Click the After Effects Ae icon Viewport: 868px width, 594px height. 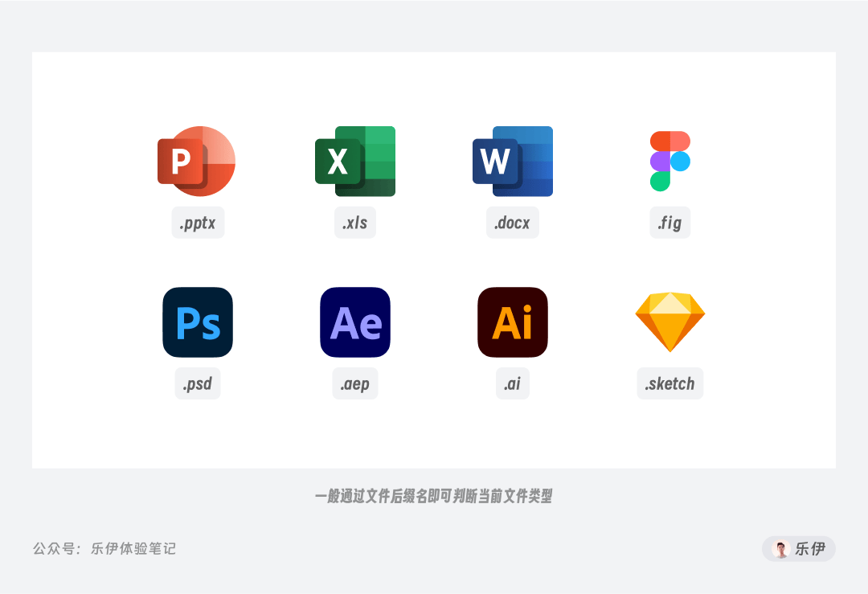coord(355,322)
